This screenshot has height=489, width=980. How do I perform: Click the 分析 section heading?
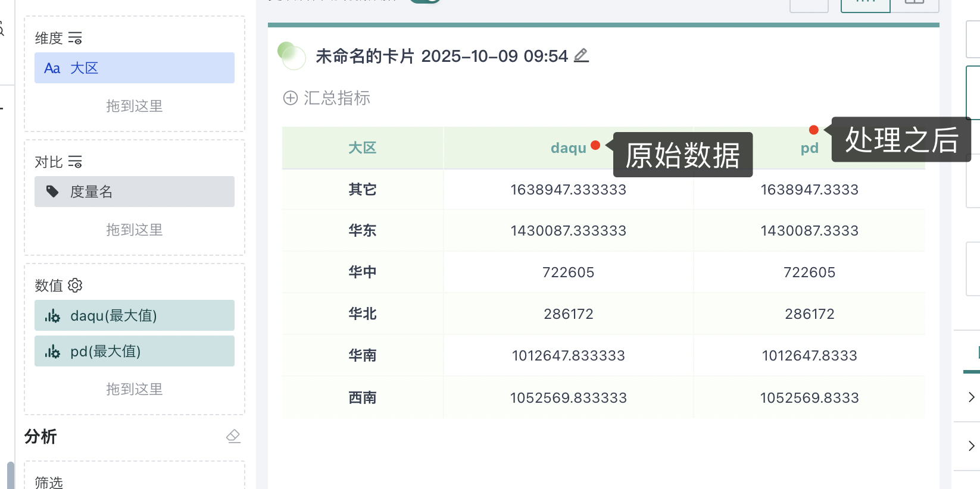tap(40, 437)
